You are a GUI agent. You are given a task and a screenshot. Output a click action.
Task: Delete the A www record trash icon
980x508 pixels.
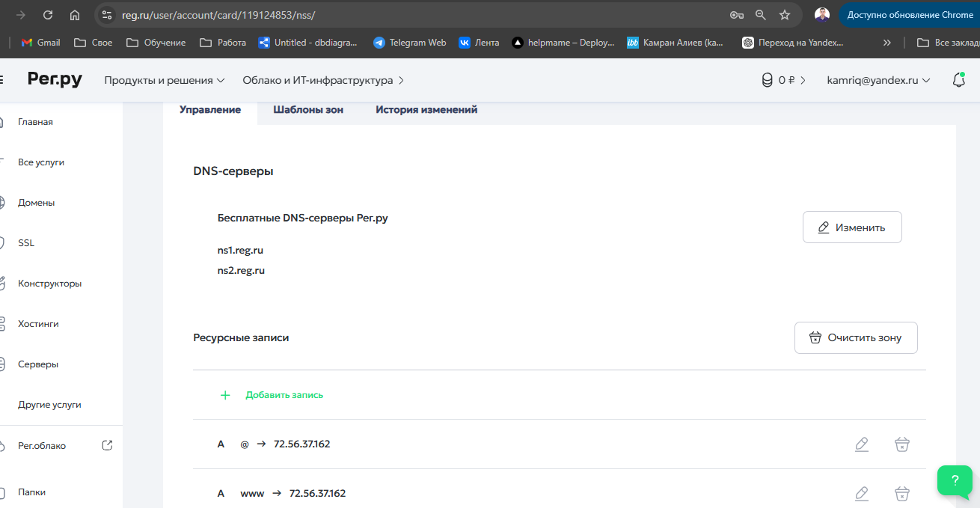point(902,493)
